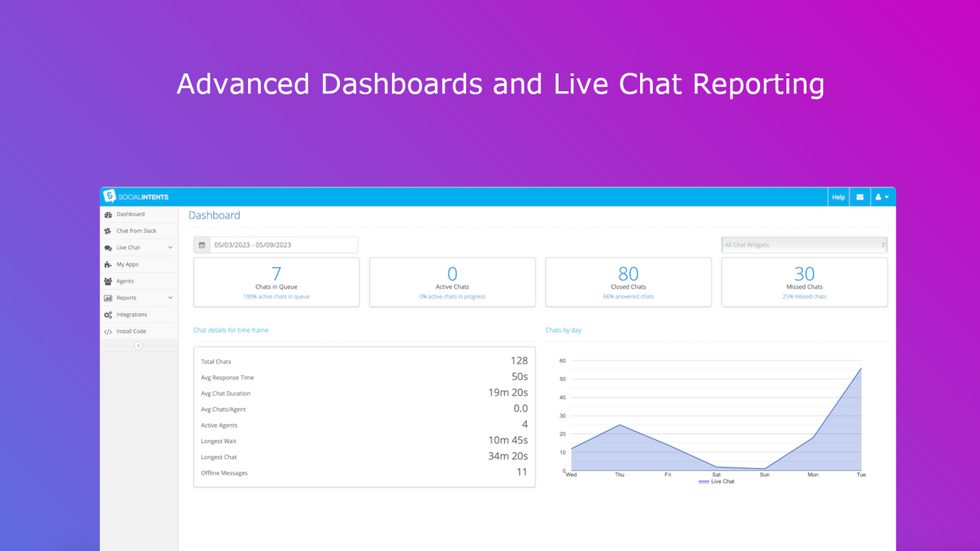Collapse the sidebar using the circle arrow

pyautogui.click(x=139, y=345)
